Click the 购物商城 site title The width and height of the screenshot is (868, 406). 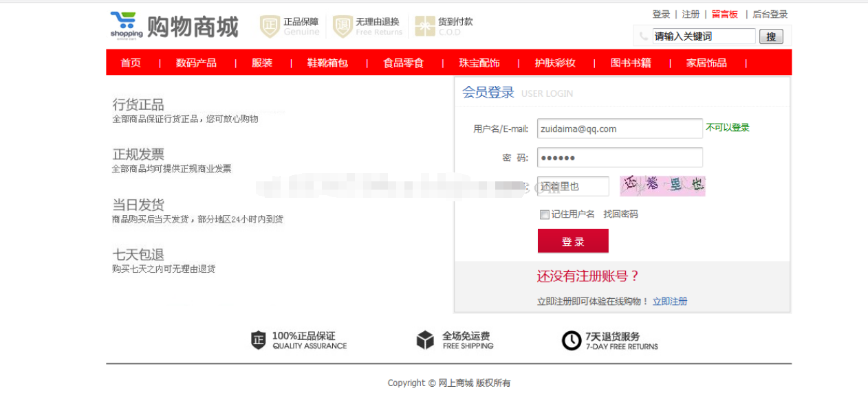click(x=193, y=27)
